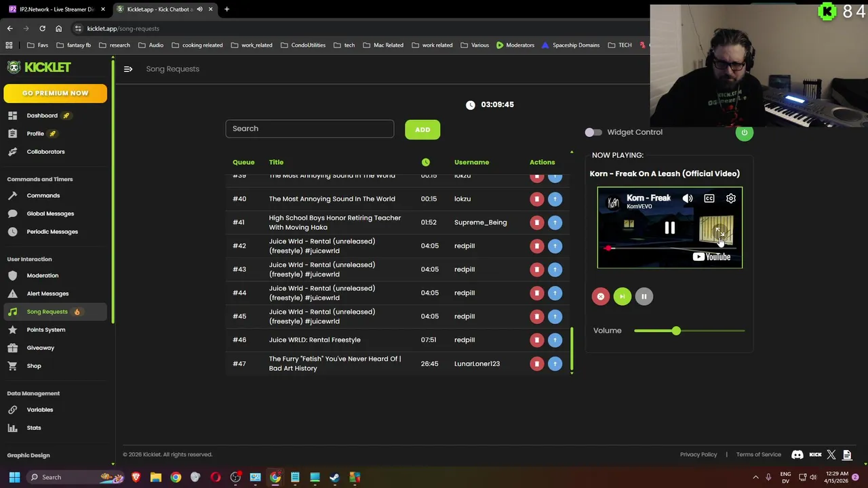Click the green widget power button

[x=744, y=132]
